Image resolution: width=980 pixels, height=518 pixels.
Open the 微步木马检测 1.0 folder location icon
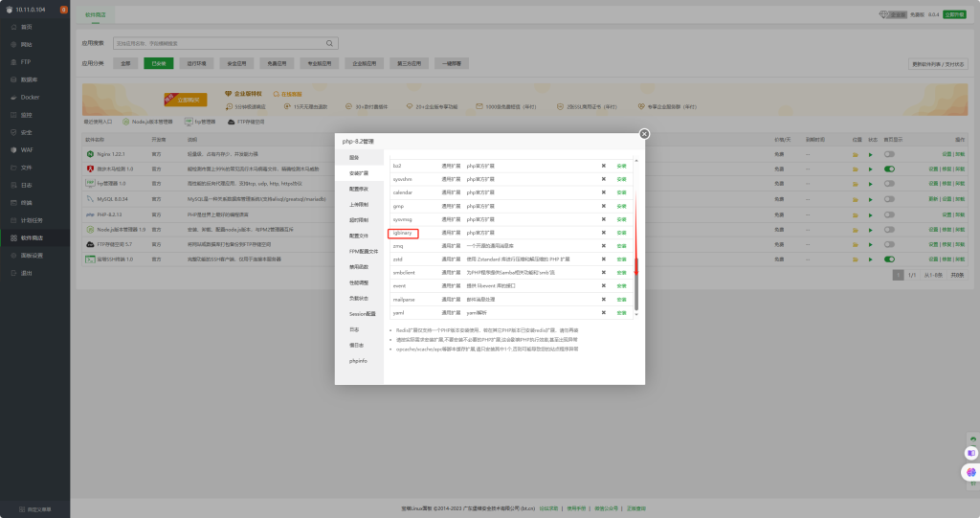coord(855,169)
